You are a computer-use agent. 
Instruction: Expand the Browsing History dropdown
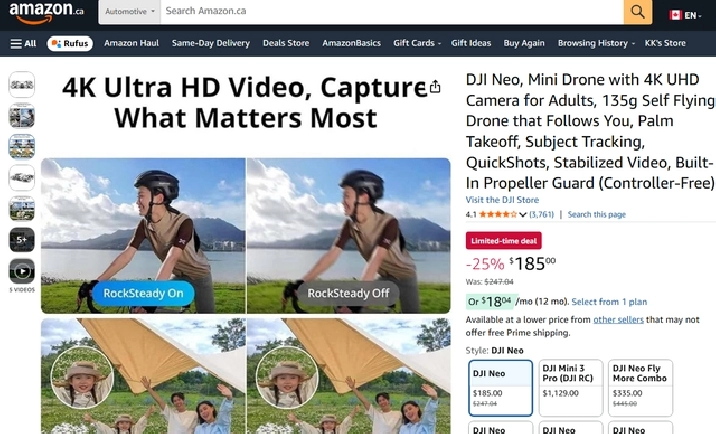point(596,43)
